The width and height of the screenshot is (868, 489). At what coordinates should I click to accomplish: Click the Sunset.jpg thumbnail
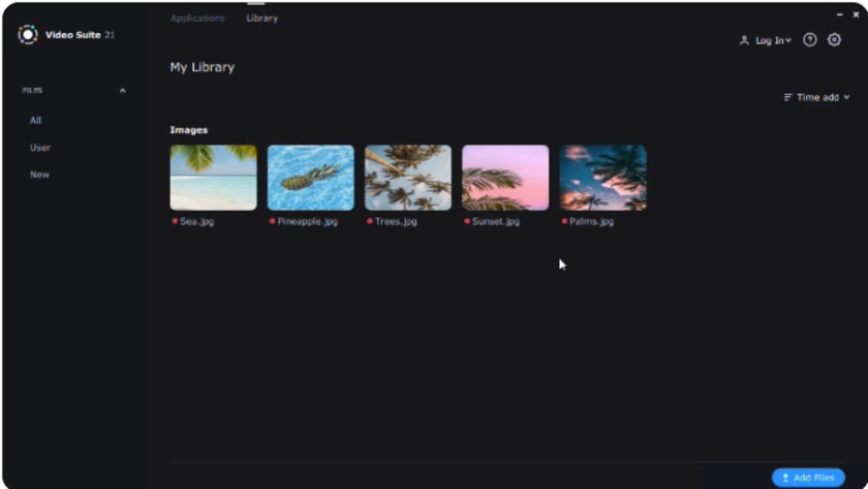[x=505, y=177]
